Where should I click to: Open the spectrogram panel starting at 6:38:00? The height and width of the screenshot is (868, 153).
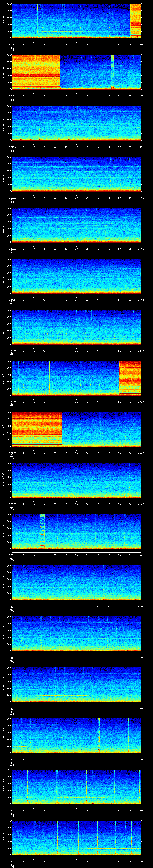76,480
